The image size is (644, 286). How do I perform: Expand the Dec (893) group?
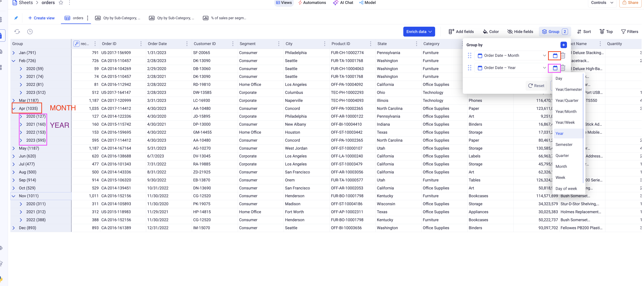click(x=14, y=228)
